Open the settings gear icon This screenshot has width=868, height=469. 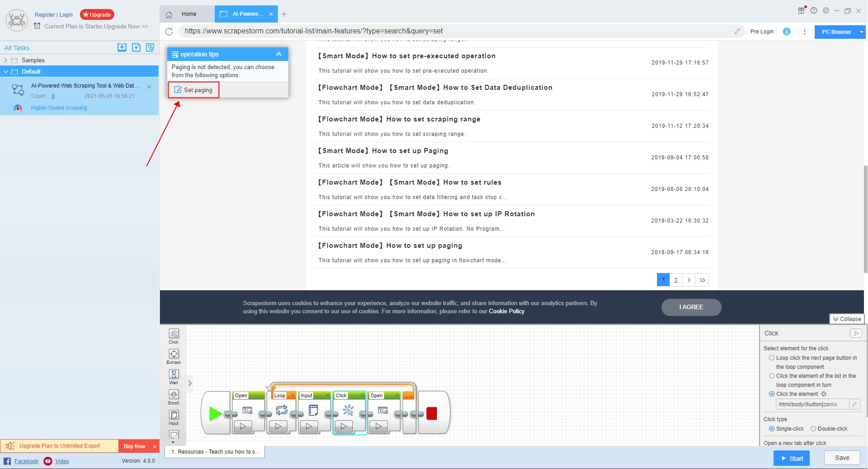[x=826, y=10]
